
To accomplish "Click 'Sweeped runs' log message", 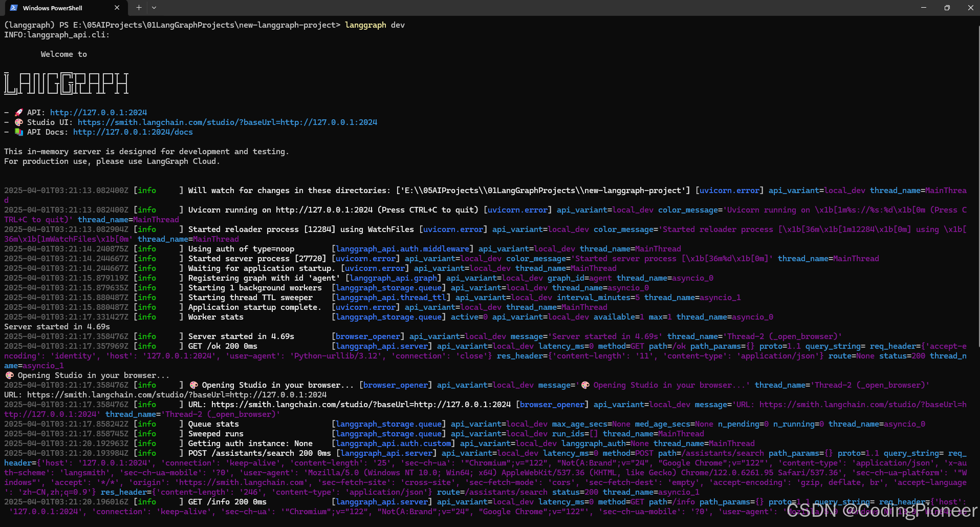I will [x=215, y=434].
